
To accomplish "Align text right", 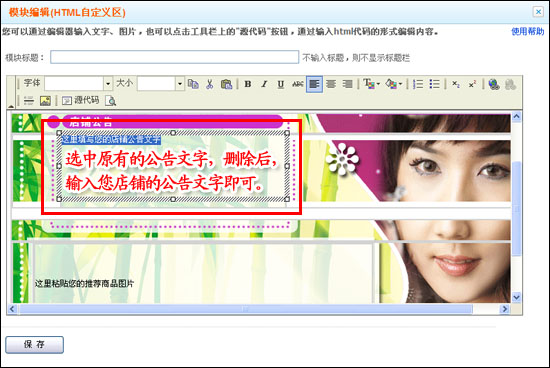I will [x=347, y=84].
